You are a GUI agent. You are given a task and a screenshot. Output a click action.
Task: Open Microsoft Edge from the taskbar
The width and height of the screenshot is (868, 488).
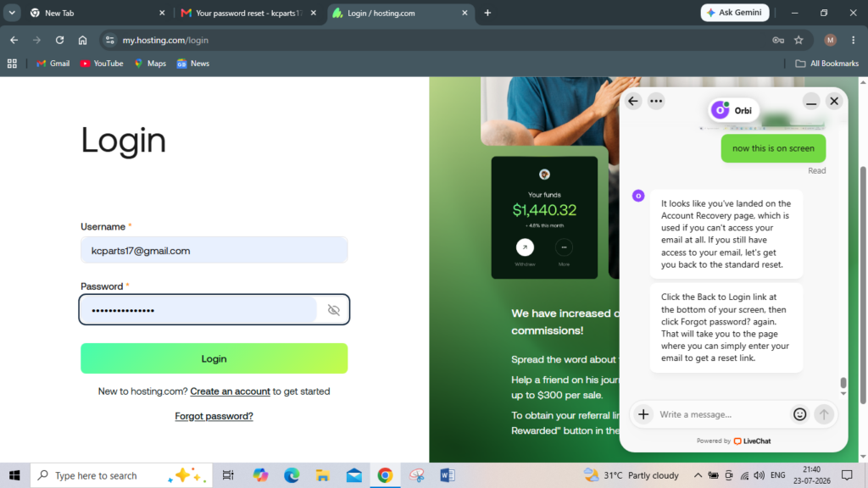(x=292, y=475)
